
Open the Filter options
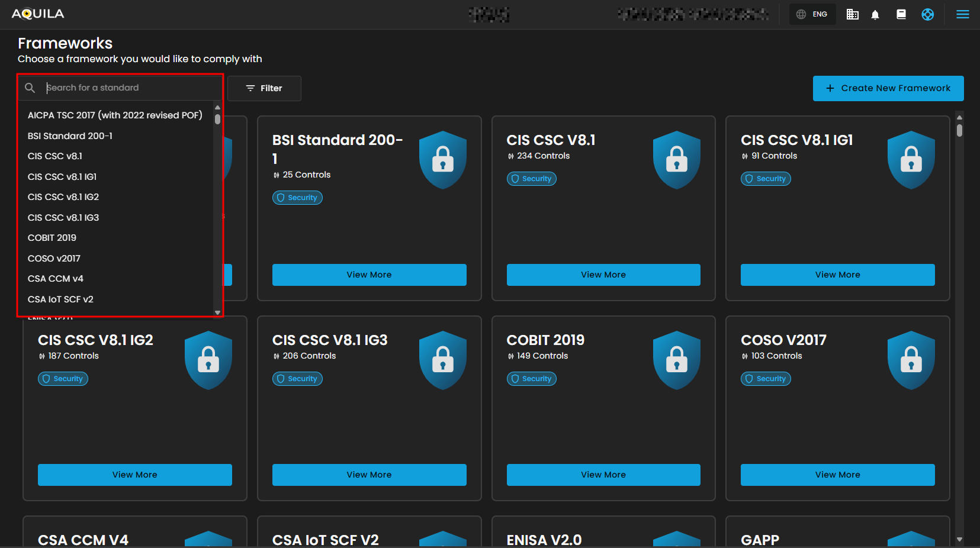[x=264, y=88]
